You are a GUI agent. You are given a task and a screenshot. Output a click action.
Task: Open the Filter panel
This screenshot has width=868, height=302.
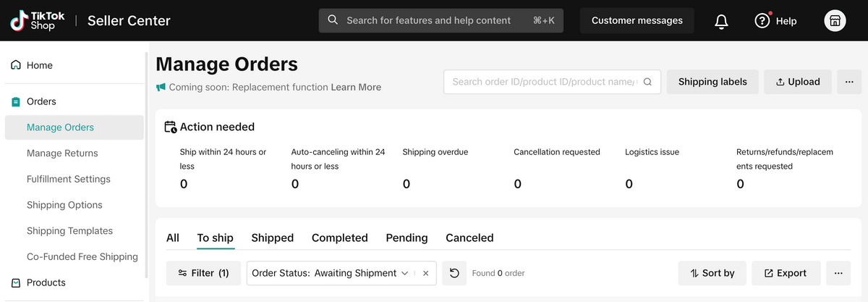click(x=203, y=273)
